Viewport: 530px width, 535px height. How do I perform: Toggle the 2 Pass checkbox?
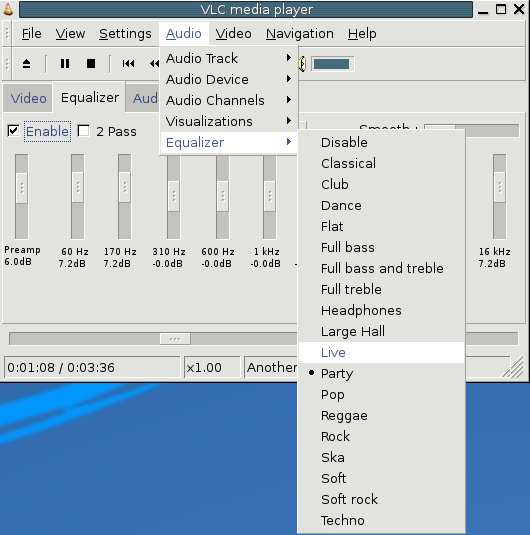pos(83,131)
